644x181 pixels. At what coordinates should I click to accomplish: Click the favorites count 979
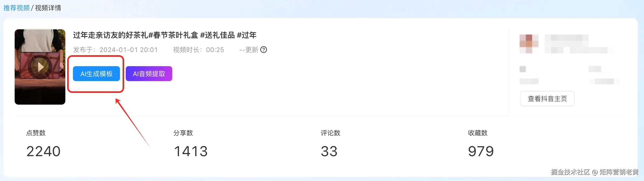coord(481,151)
